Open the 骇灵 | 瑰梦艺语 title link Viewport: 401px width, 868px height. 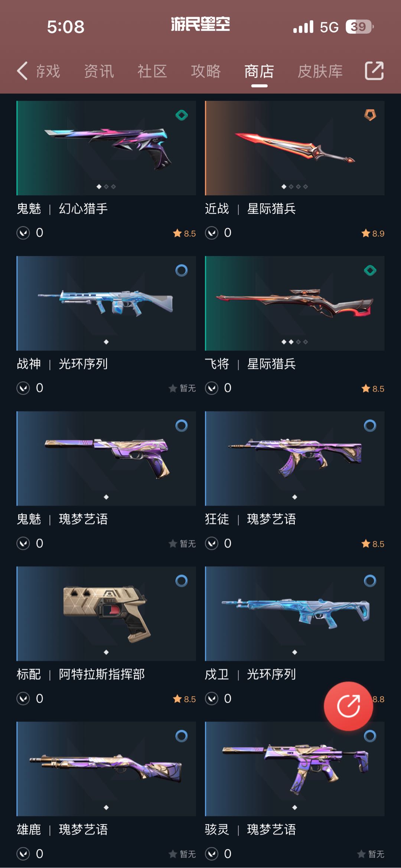click(x=250, y=829)
